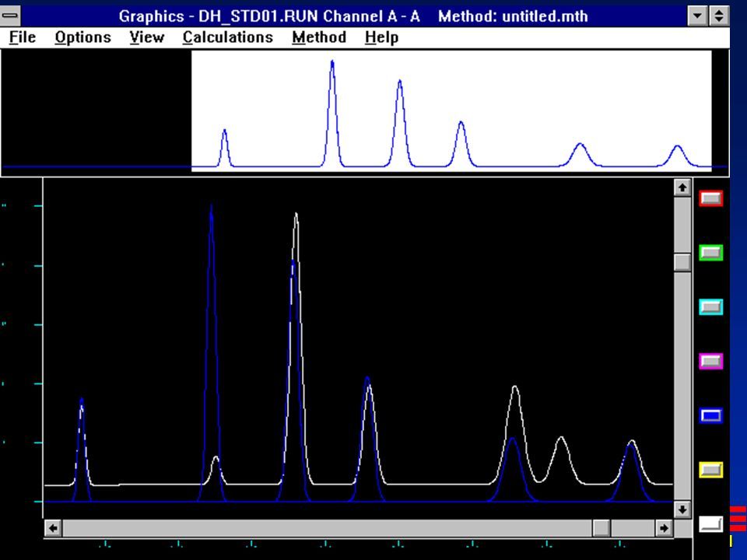Open the Calculations menu
This screenshot has height=560, width=747.
[x=228, y=37]
